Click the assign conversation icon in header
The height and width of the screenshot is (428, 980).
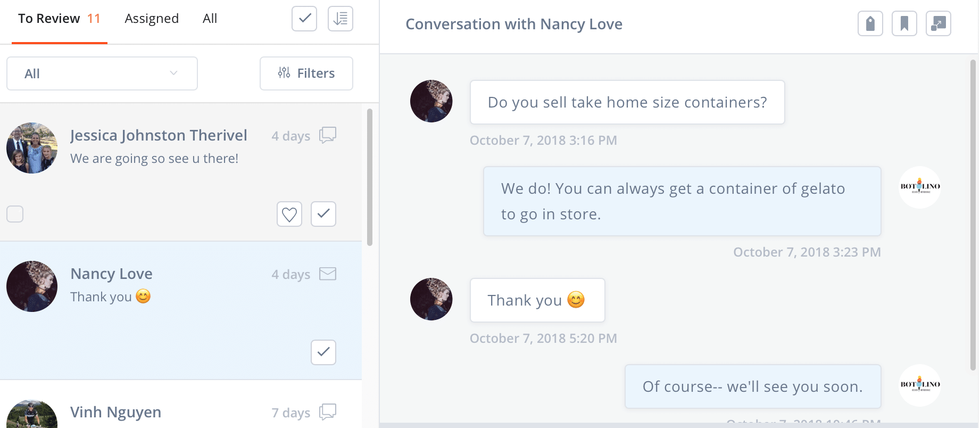[939, 23]
